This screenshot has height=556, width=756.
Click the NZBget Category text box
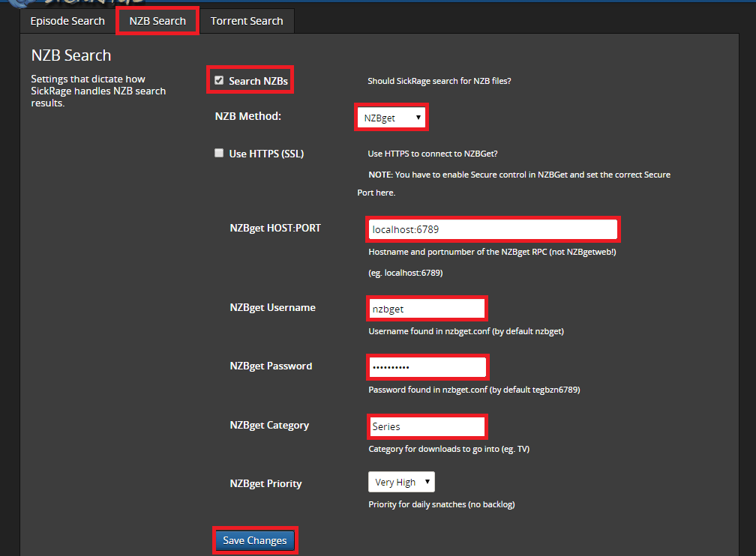point(427,426)
